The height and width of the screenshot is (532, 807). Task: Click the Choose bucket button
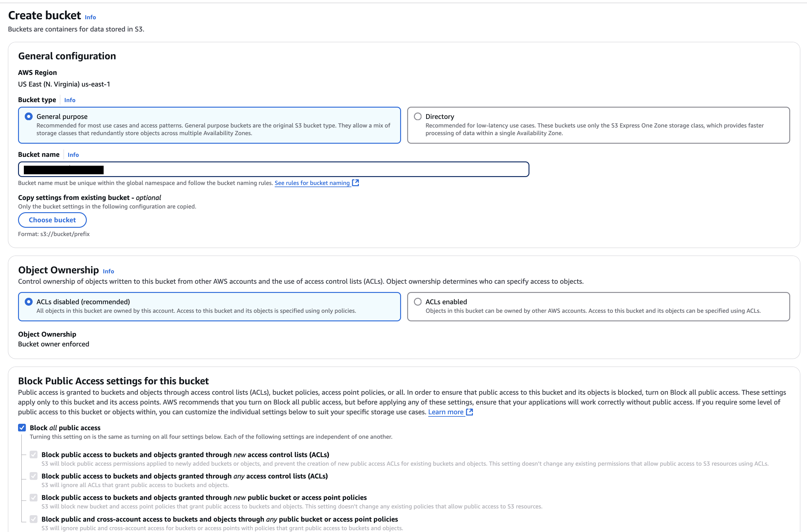pyautogui.click(x=52, y=220)
